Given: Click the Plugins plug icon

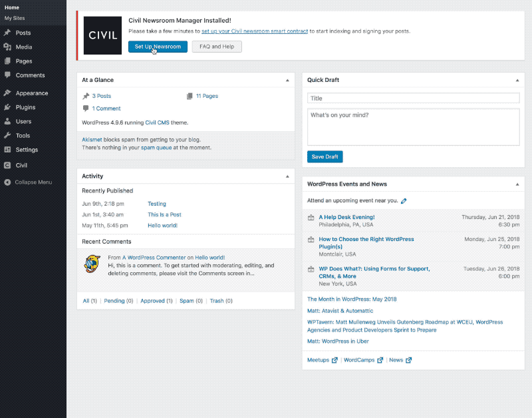Looking at the screenshot, I should tap(7, 107).
